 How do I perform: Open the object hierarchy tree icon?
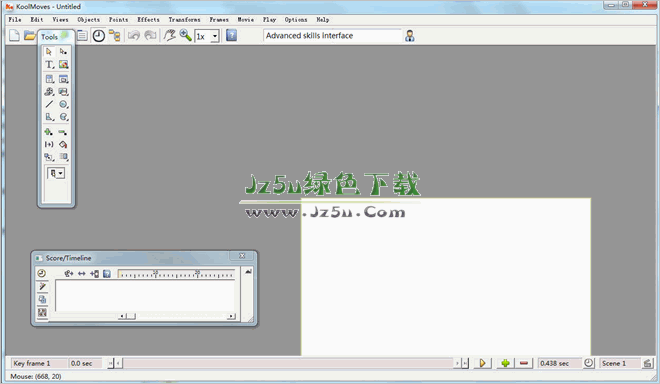[114, 36]
